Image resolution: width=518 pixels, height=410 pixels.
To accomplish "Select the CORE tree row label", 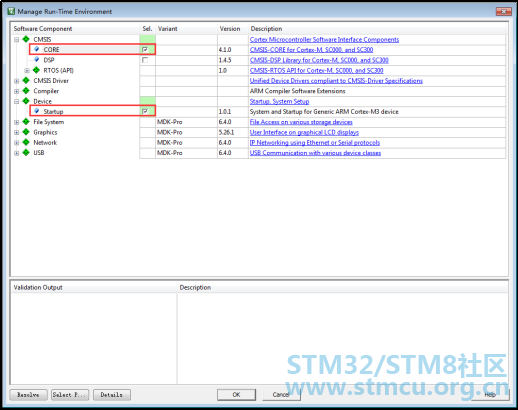I will pyautogui.click(x=51, y=50).
